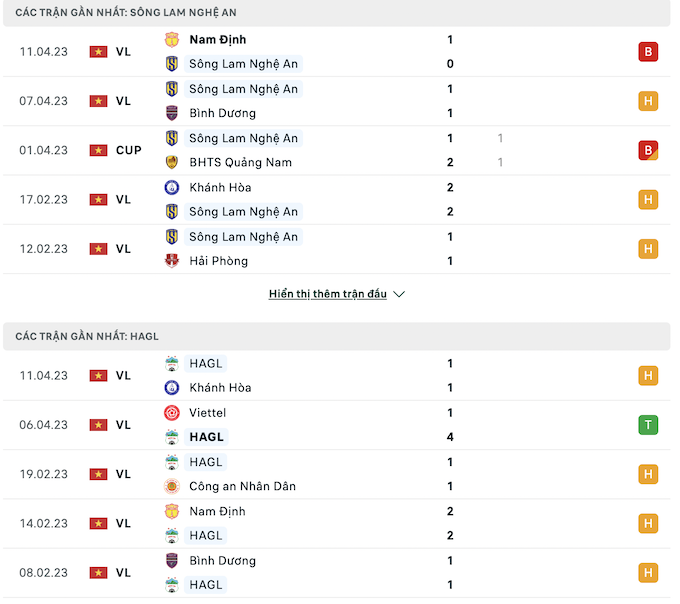The width and height of the screenshot is (680, 604).
Task: Click the Hải Phòng club logo
Action: coord(172,261)
